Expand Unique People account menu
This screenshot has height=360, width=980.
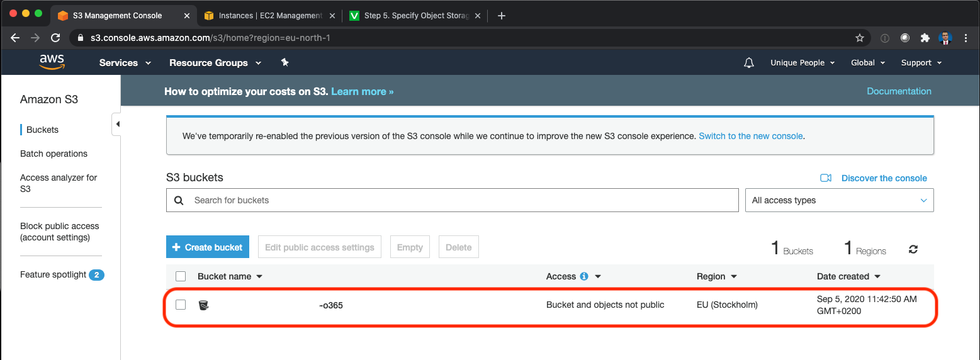(x=803, y=63)
